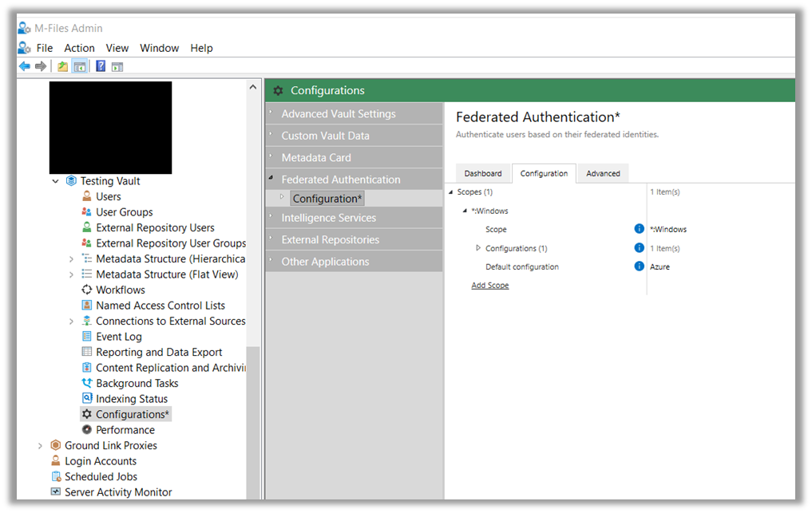Click the Back navigation arrow
The height and width of the screenshot is (513, 812).
tap(24, 65)
